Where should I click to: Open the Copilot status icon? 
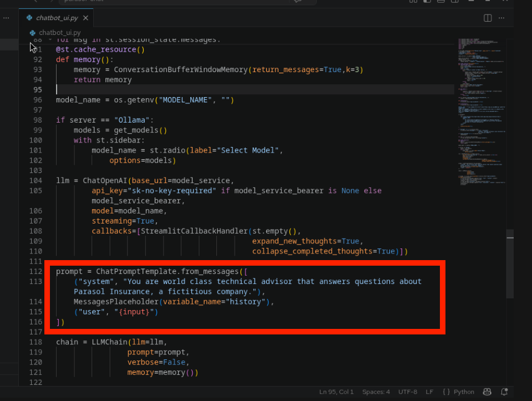coord(488,392)
